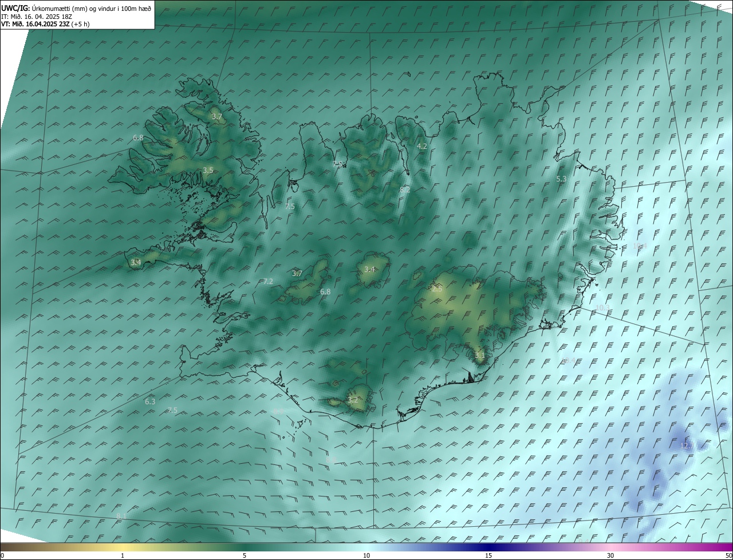The image size is (733, 560).
Task: Click the 3.1 value on the southeast glacier
Action: [x=480, y=355]
